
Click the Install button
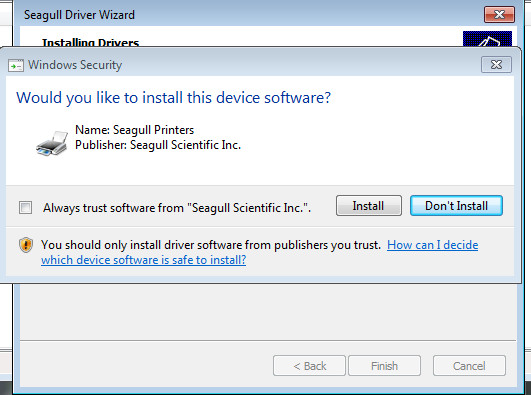pyautogui.click(x=369, y=206)
